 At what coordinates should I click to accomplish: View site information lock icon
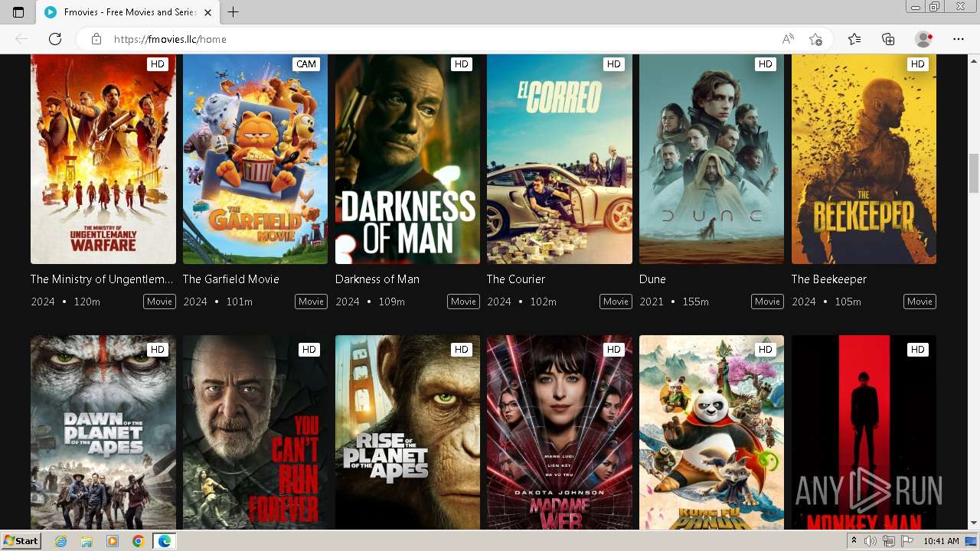tap(96, 39)
